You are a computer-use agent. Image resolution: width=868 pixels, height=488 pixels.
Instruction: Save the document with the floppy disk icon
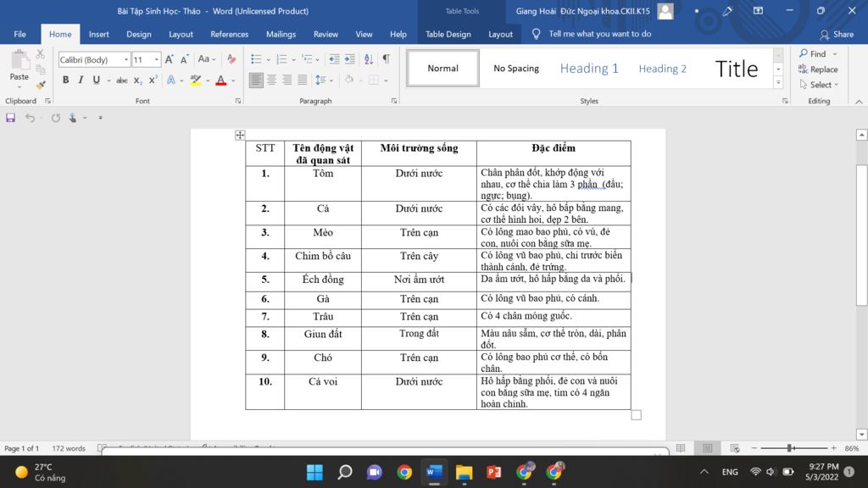coord(10,118)
